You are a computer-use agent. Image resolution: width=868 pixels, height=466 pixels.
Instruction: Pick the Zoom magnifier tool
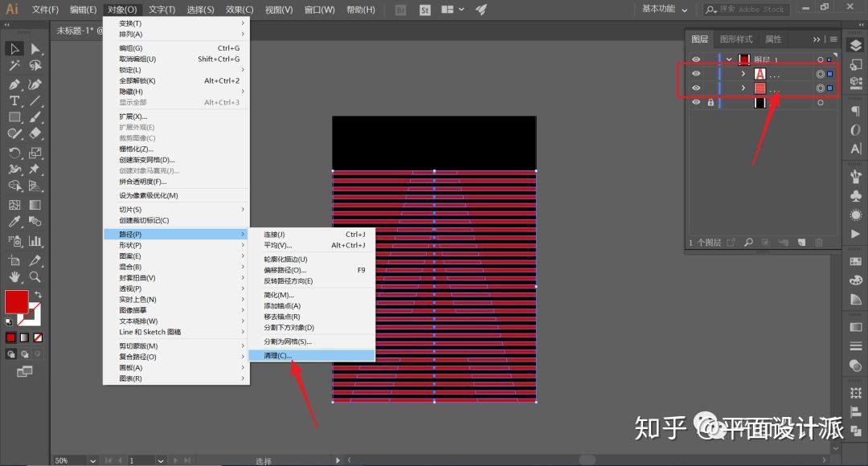(x=35, y=276)
